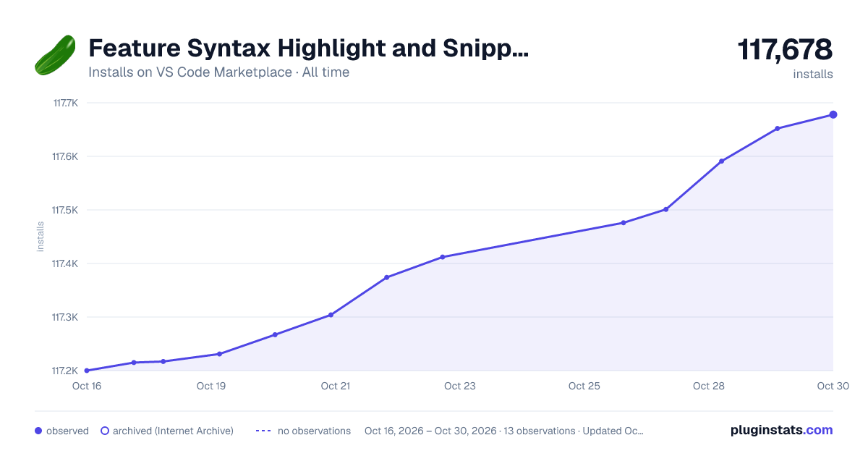868x456 pixels.
Task: Select the data point just after Oct 28
Action: (x=722, y=161)
